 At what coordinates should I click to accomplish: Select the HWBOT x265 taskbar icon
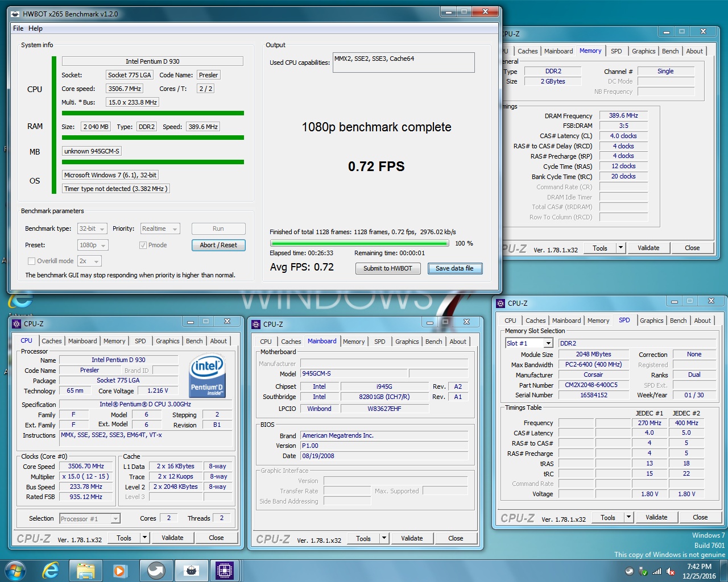tap(191, 571)
